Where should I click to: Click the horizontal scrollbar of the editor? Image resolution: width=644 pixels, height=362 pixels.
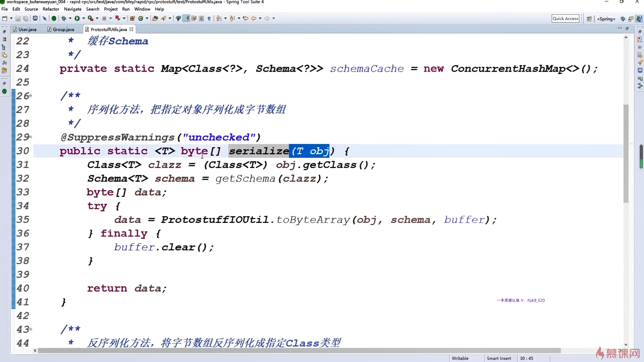pyautogui.click(x=299, y=351)
